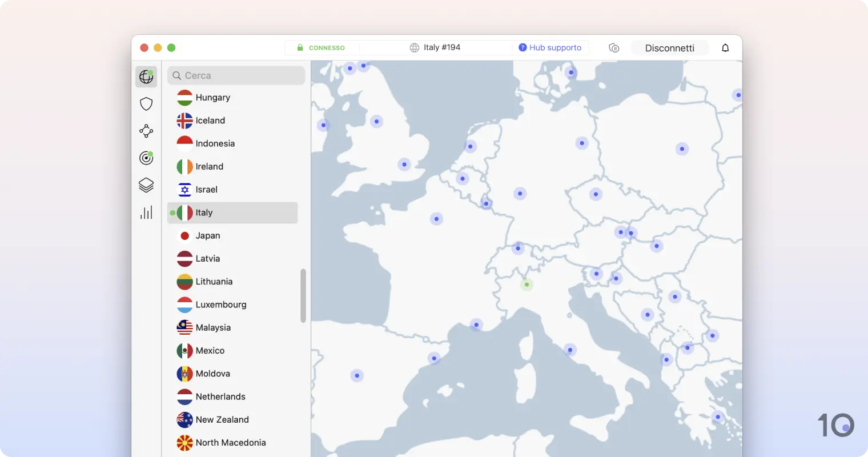Click the North Macedonia flag icon
The width and height of the screenshot is (868, 457).
coord(184,443)
